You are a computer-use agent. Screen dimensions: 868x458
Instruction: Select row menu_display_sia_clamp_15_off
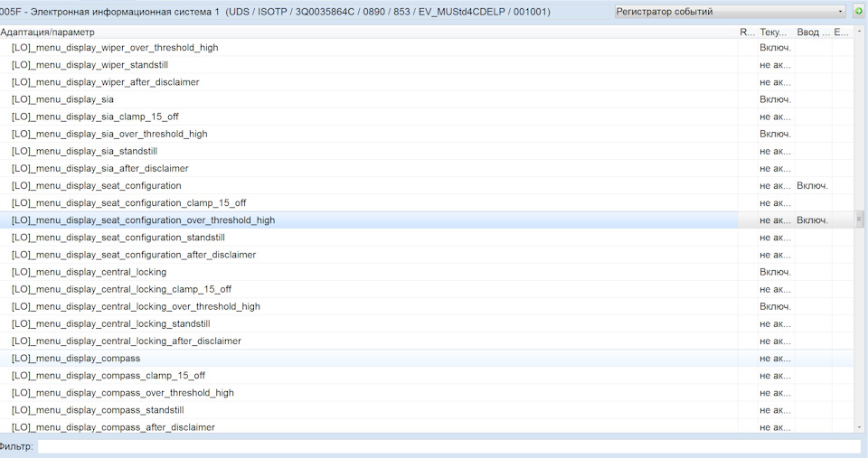tap(426, 117)
